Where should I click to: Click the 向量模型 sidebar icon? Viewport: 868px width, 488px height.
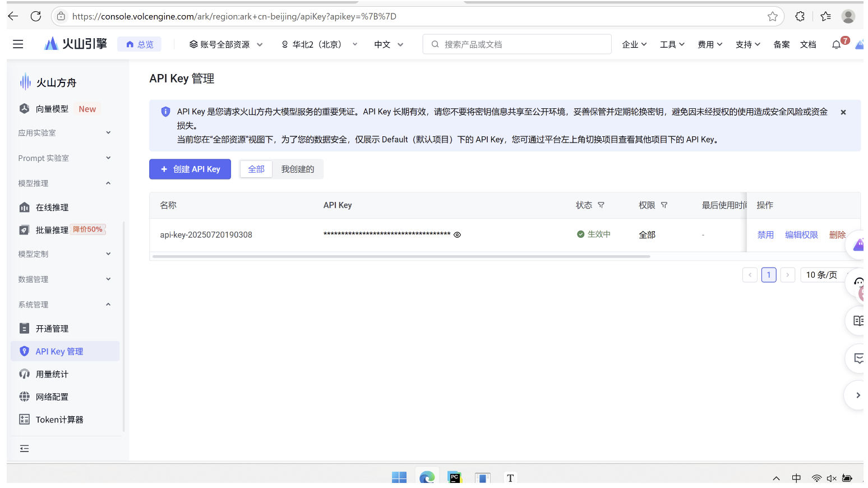point(24,109)
